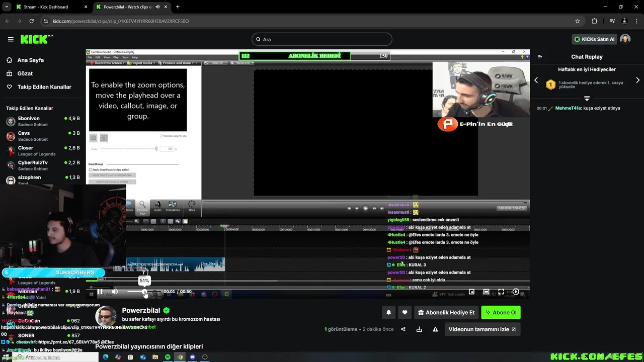
Task: Show next leaderboard with right chevron
Action: click(x=638, y=80)
